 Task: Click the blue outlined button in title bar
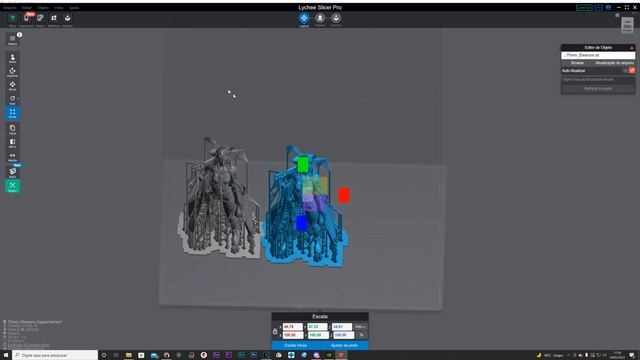click(599, 8)
